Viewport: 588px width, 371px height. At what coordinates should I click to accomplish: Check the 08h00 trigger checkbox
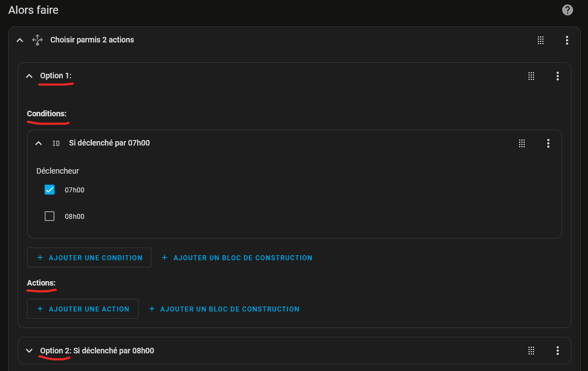tap(50, 217)
